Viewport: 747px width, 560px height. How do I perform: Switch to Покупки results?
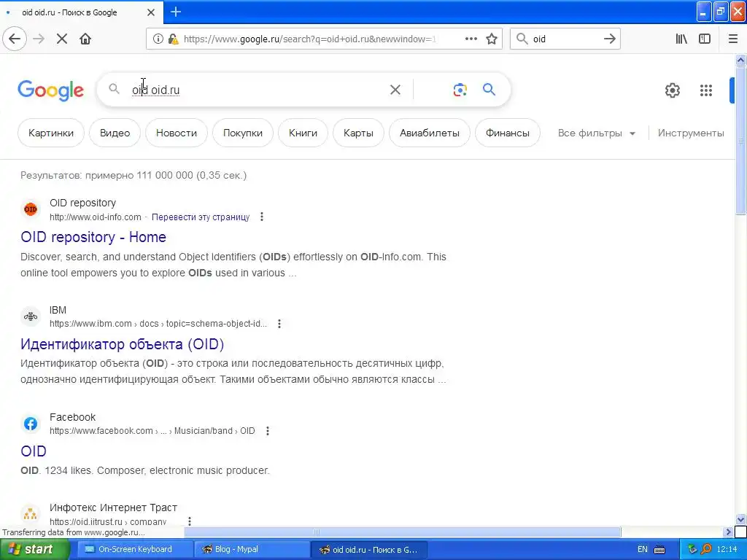pos(243,133)
